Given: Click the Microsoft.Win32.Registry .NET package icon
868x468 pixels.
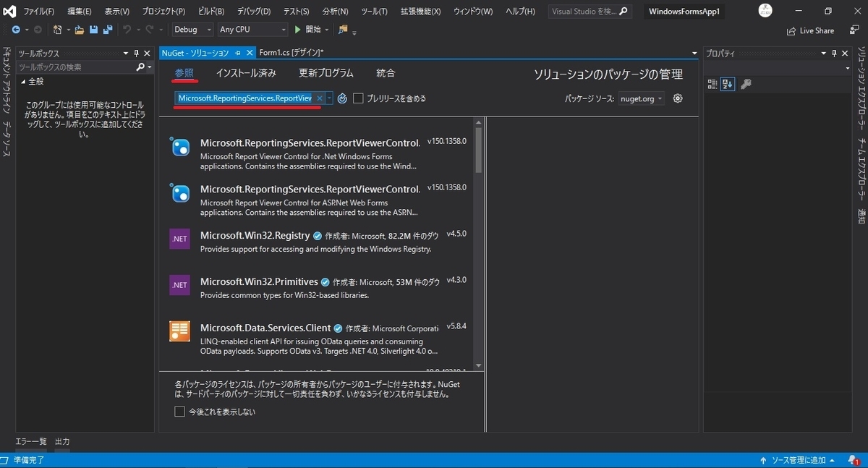Looking at the screenshot, I should (x=179, y=239).
